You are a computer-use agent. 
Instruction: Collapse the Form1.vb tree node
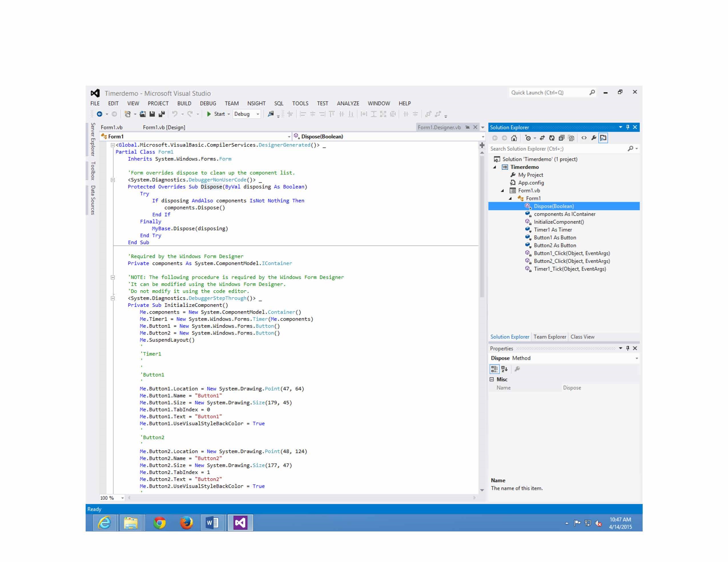[x=502, y=191]
